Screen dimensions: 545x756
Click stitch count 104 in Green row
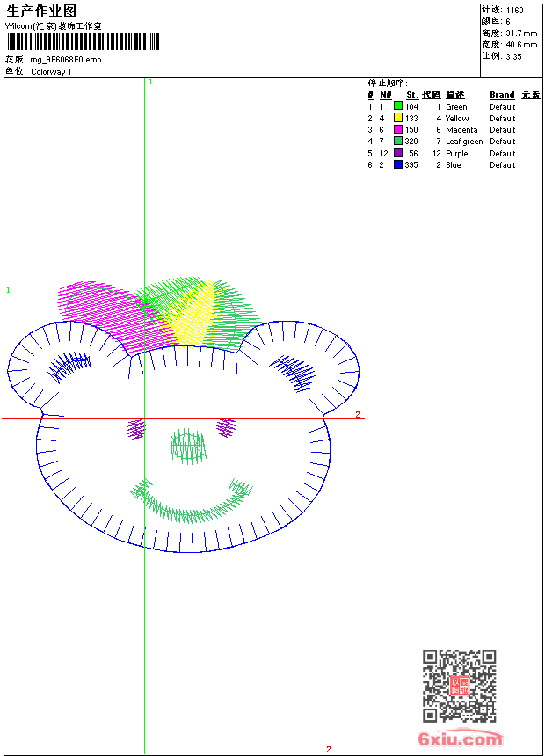click(412, 107)
